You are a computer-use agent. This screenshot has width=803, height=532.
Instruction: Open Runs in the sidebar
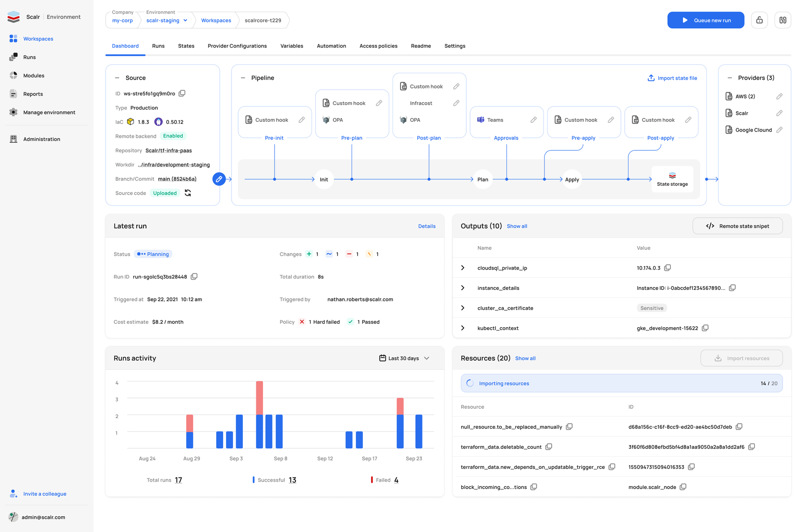(29, 57)
